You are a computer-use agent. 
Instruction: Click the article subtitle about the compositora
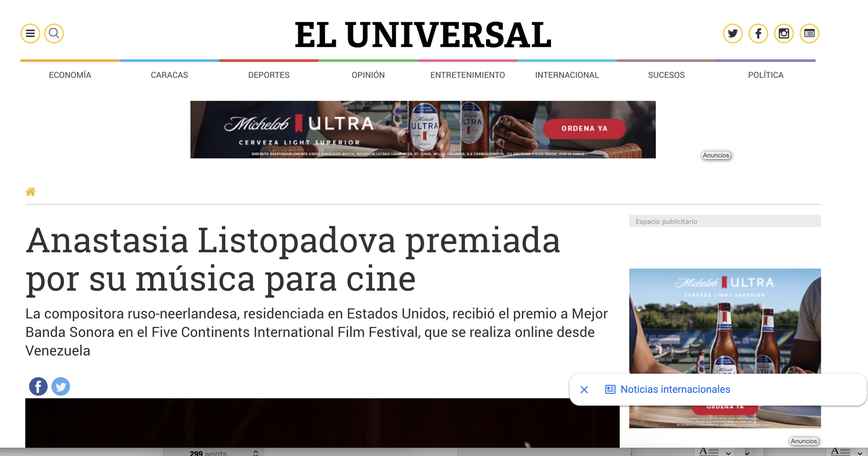317,332
